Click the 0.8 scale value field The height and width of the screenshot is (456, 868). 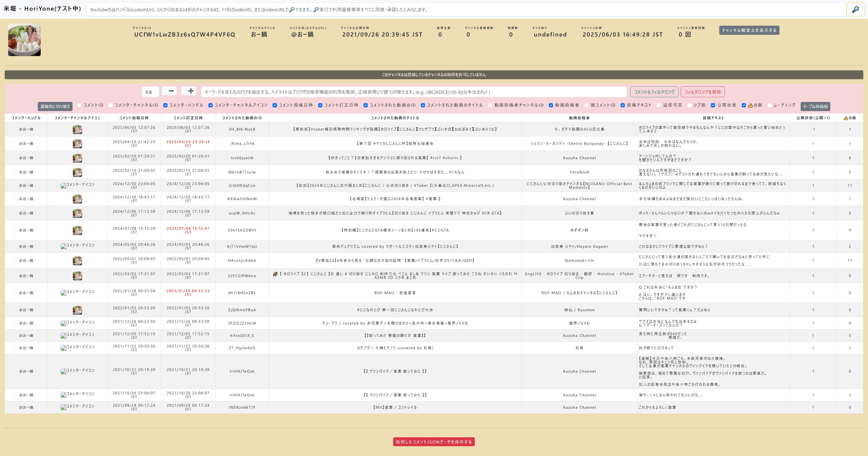tap(150, 92)
